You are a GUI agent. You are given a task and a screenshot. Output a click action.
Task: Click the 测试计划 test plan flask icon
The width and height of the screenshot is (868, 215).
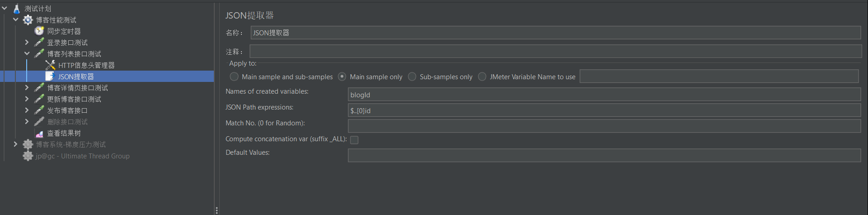[17, 9]
